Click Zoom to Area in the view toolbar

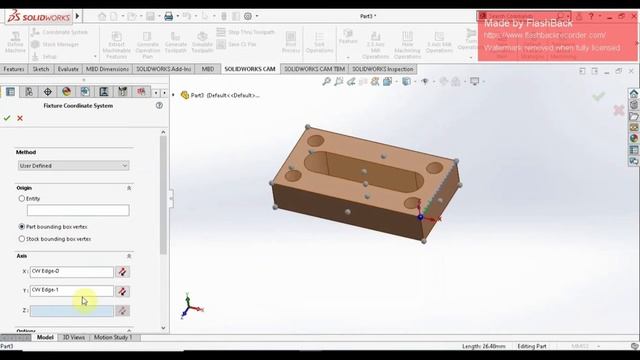(338, 82)
